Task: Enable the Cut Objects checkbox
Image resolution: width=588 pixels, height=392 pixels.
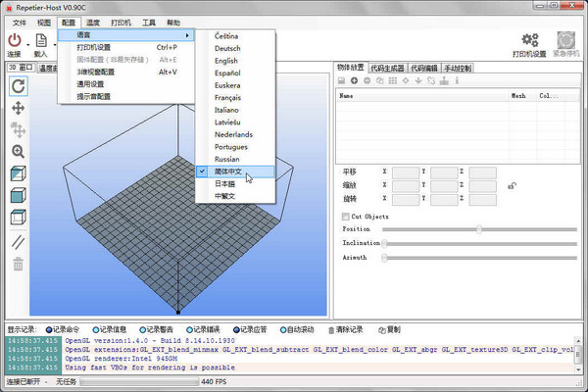Action: (x=345, y=216)
